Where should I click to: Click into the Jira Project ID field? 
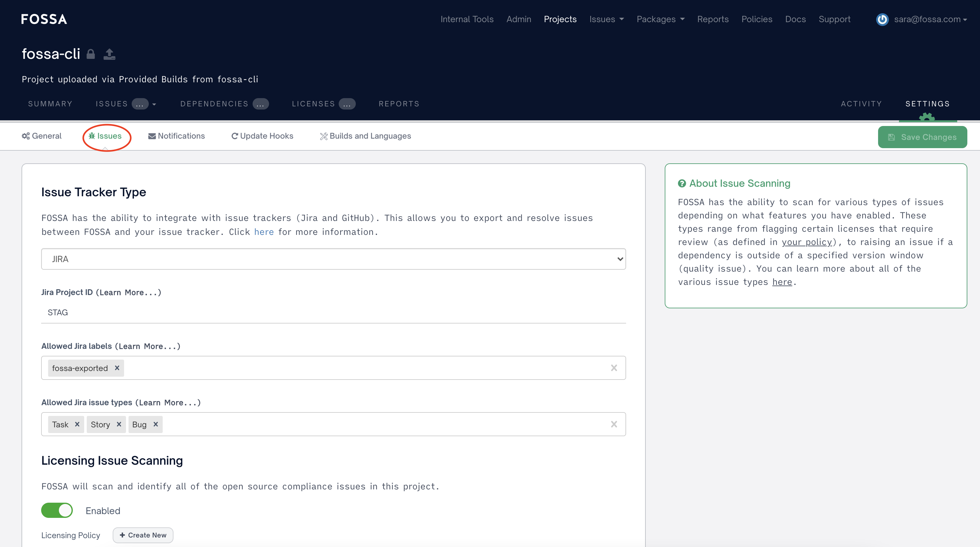coord(333,312)
